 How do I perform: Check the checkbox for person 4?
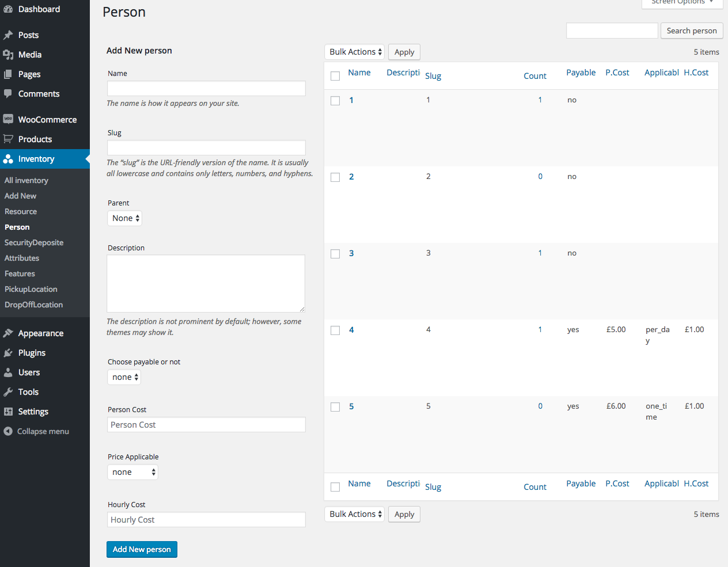coord(335,330)
